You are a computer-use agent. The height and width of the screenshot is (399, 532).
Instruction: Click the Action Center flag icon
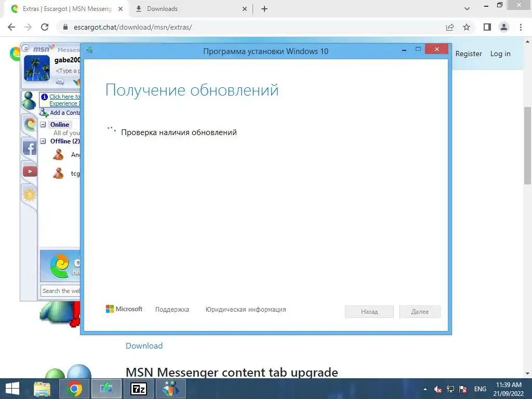(x=463, y=389)
